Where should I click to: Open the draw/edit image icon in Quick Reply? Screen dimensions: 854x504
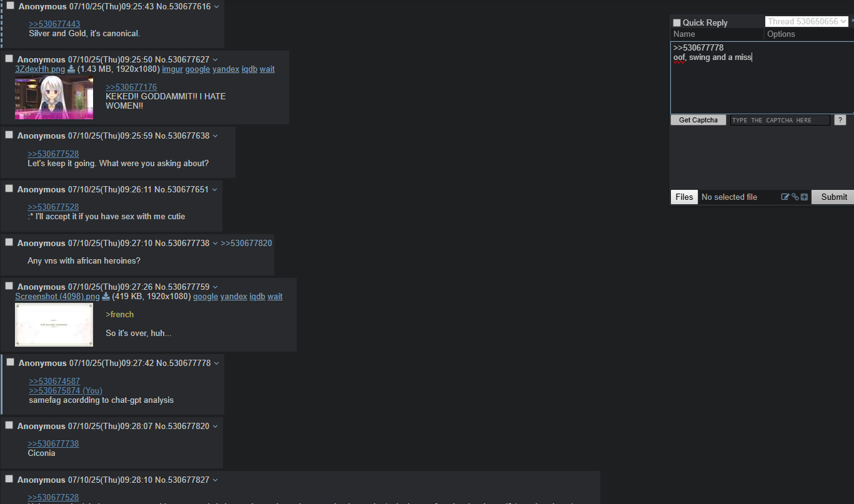coord(785,197)
